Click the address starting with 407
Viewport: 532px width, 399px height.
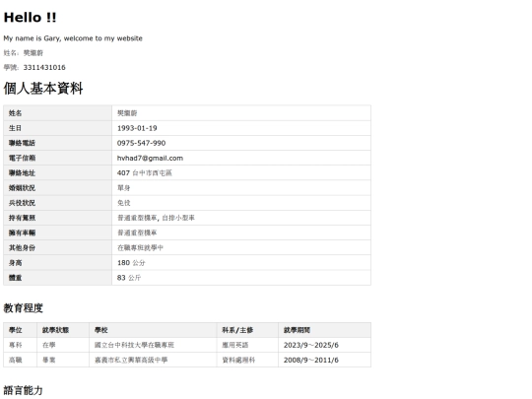pyautogui.click(x=145, y=172)
